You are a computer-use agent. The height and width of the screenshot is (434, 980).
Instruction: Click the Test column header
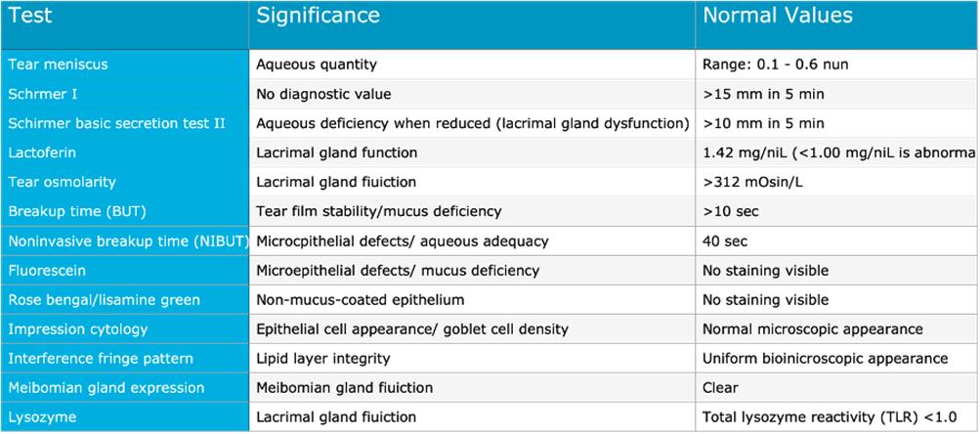tap(30, 17)
